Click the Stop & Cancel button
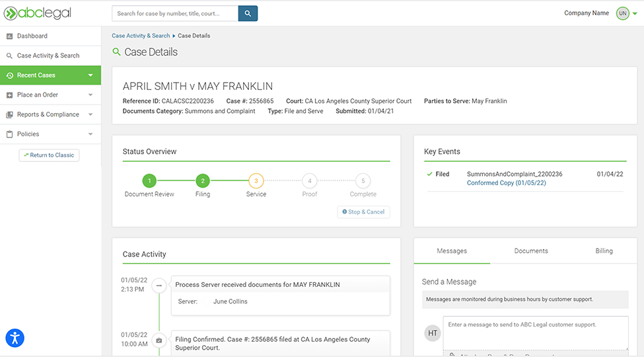Image resolution: width=644 pixels, height=357 pixels. 363,212
